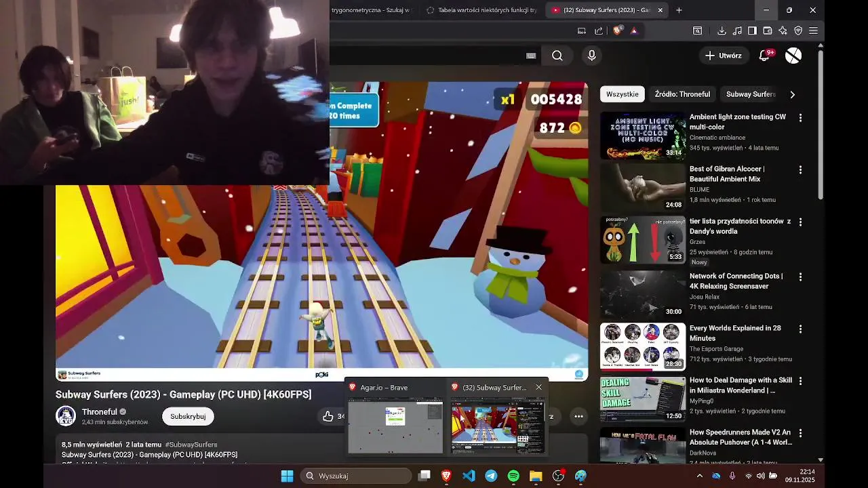Open YouTube notifications bell
The height and width of the screenshot is (488, 868).
coord(765,56)
